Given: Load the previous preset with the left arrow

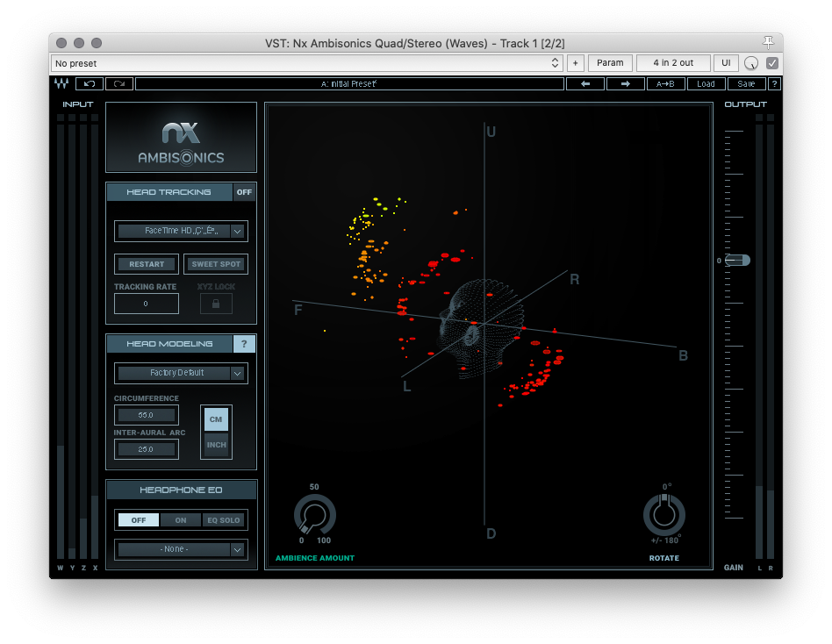Looking at the screenshot, I should (585, 83).
